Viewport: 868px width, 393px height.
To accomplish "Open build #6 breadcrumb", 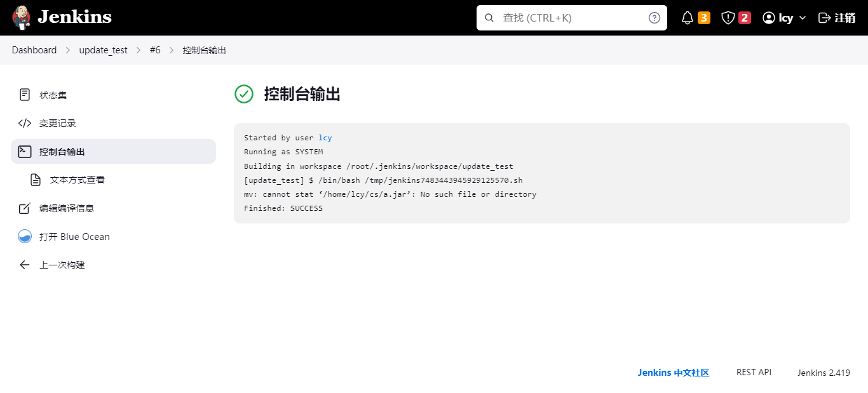I will (155, 50).
